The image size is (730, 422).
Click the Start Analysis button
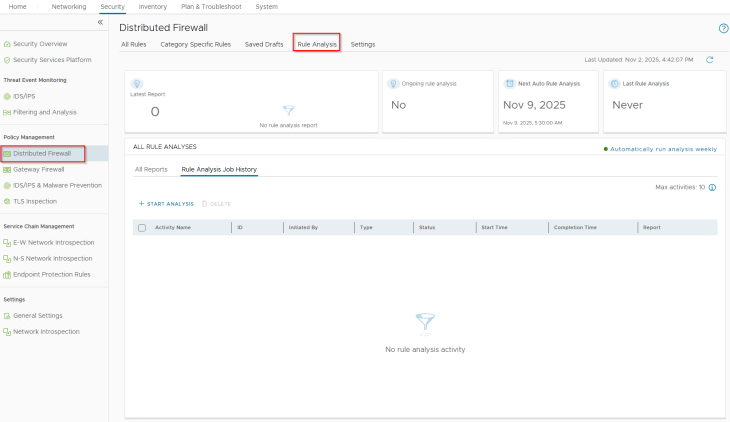(166, 203)
